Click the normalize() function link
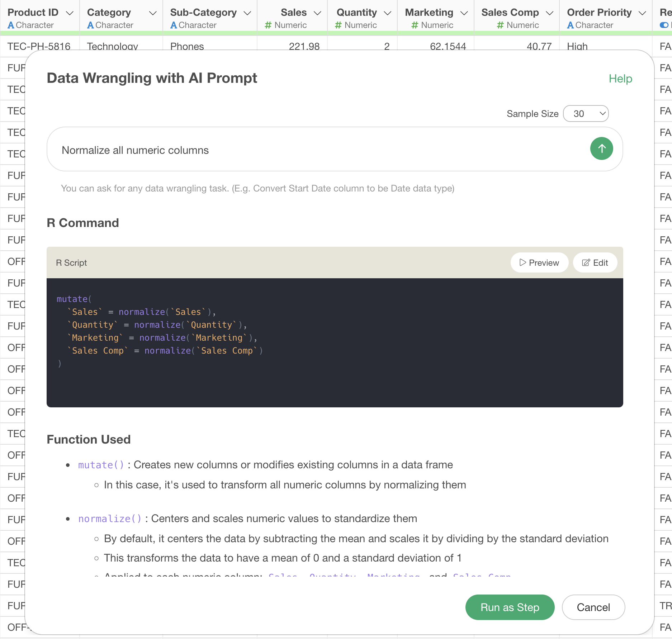This screenshot has height=639, width=672. point(110,519)
